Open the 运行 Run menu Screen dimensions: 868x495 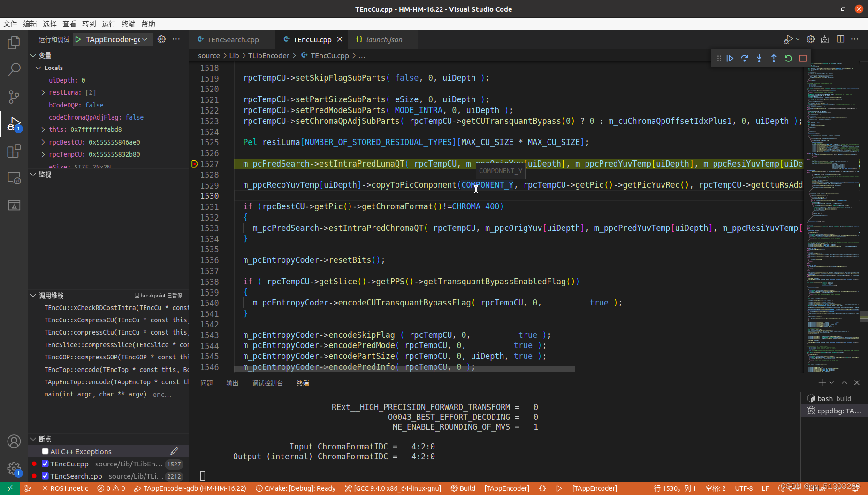108,23
